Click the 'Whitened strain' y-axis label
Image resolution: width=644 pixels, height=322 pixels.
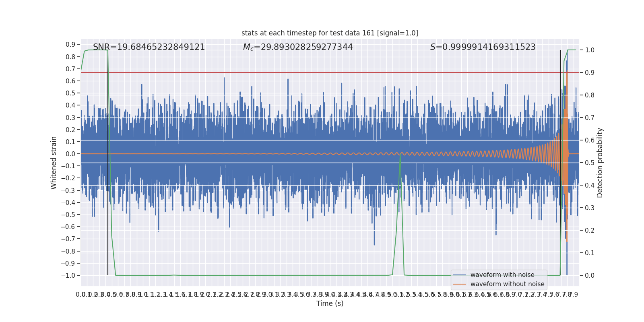(54, 163)
